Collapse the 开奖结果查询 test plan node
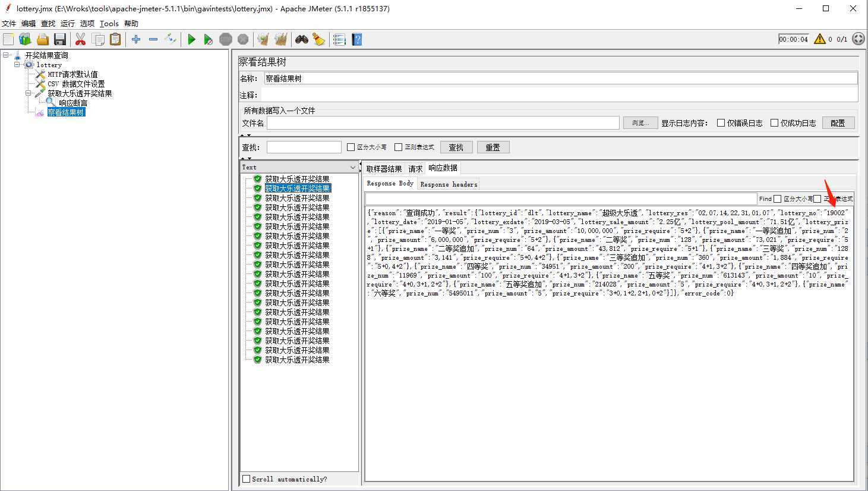Image resolution: width=868 pixels, height=491 pixels. tap(6, 55)
